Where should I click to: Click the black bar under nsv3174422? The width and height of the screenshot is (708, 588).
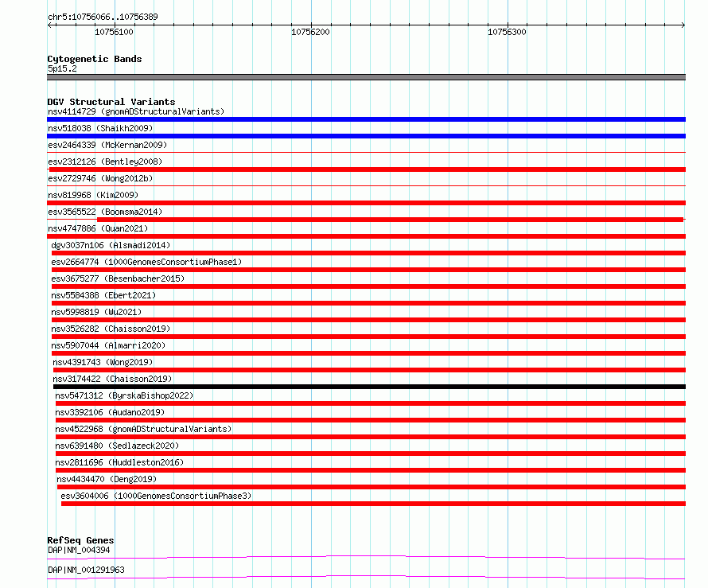click(x=369, y=387)
